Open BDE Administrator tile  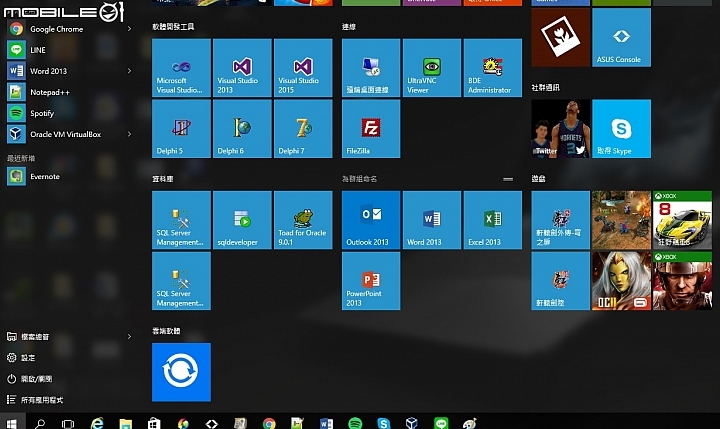pos(493,68)
